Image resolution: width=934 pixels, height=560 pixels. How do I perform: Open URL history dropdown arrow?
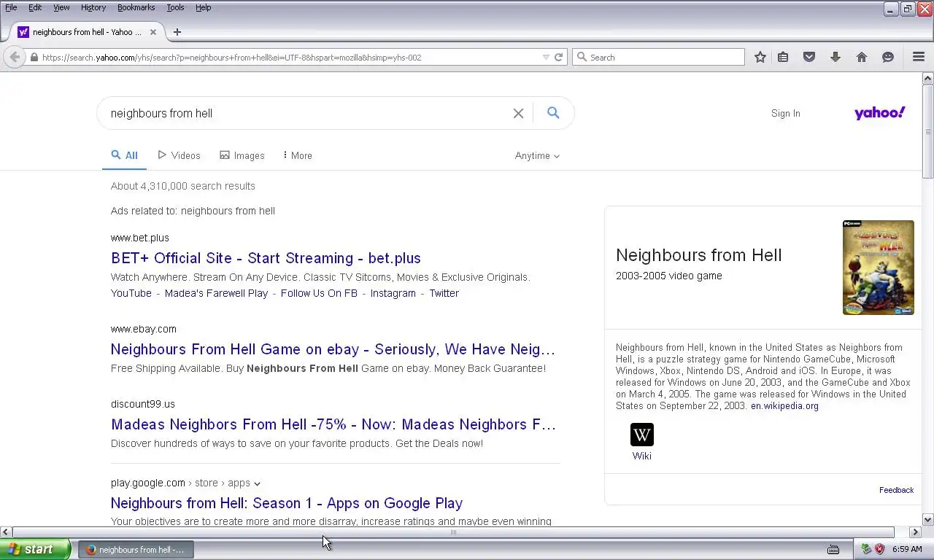tap(546, 57)
